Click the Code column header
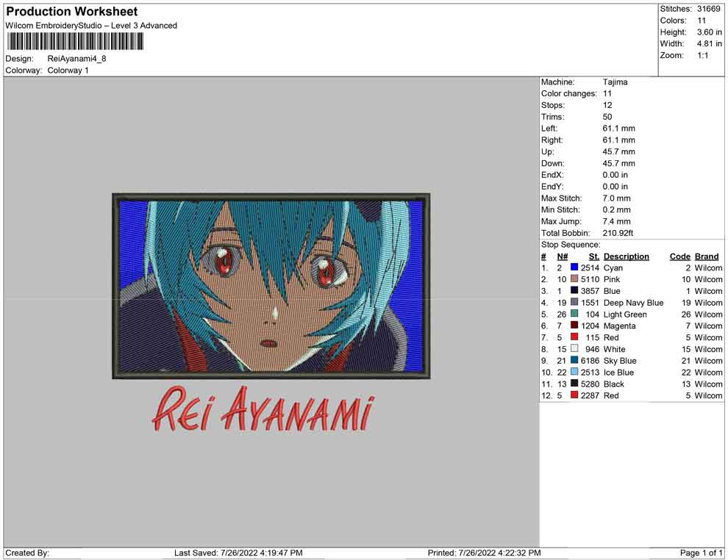 pyautogui.click(x=679, y=256)
